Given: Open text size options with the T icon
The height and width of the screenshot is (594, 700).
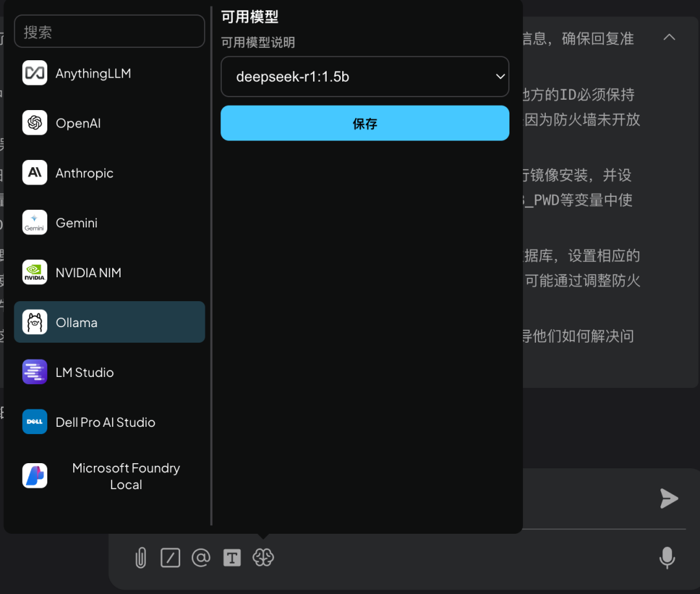Looking at the screenshot, I should 232,558.
